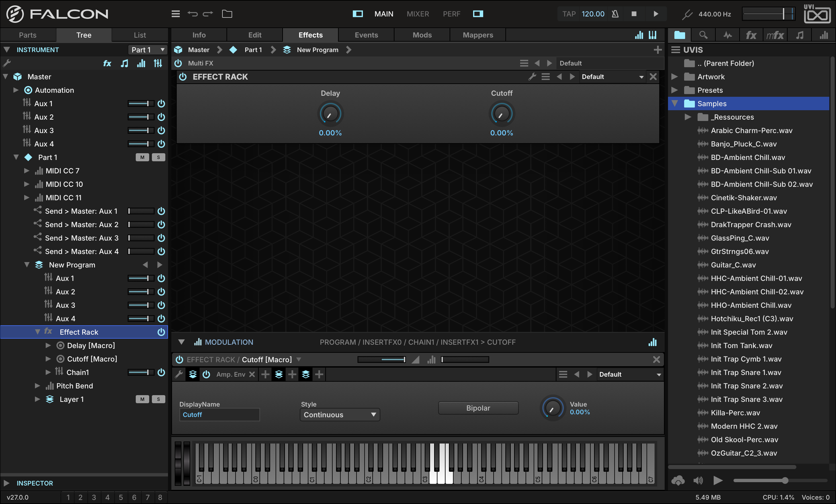The height and width of the screenshot is (504, 836).
Task: Expand the Layer 1 tree item
Action: (x=37, y=399)
